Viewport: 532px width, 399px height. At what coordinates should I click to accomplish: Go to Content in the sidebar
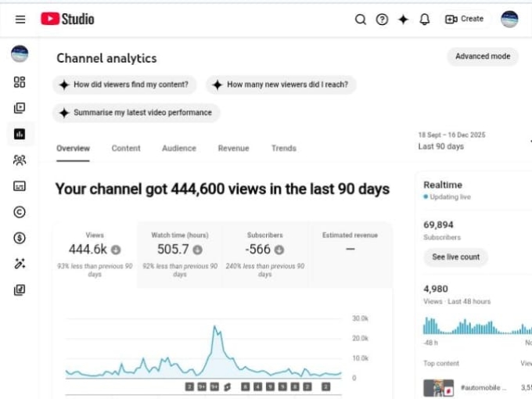[x=20, y=108]
